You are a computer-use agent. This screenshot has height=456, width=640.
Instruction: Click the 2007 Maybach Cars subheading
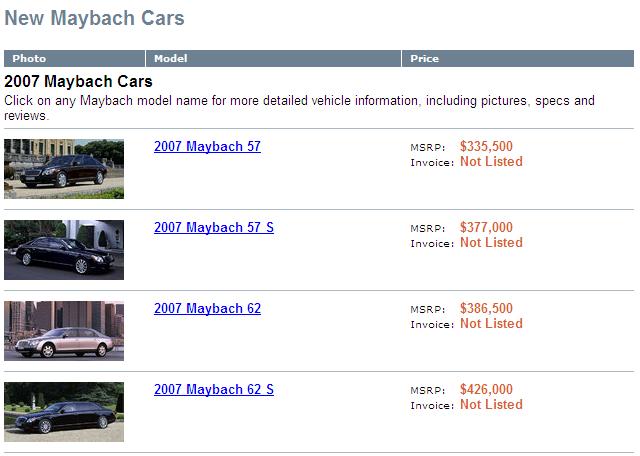pyautogui.click(x=78, y=81)
